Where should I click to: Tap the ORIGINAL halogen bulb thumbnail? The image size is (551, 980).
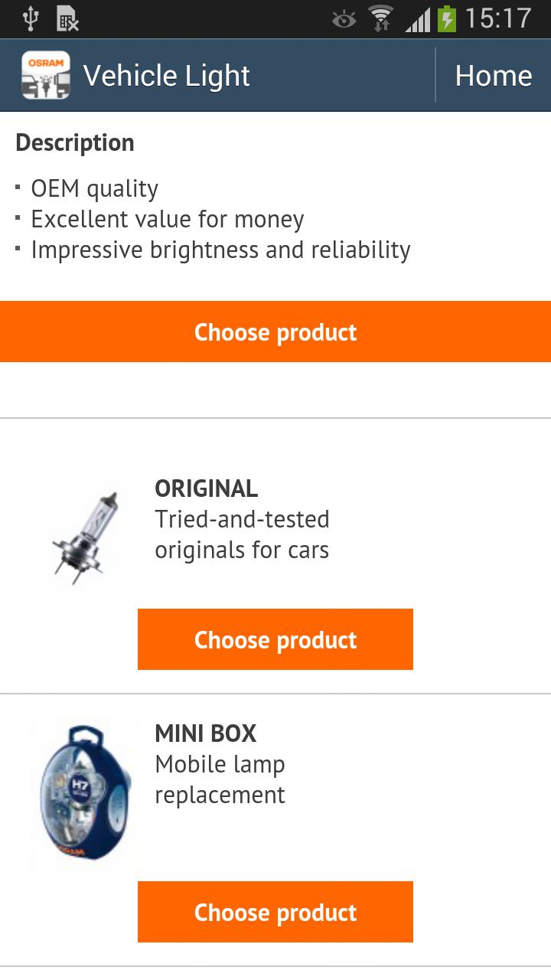point(83,535)
